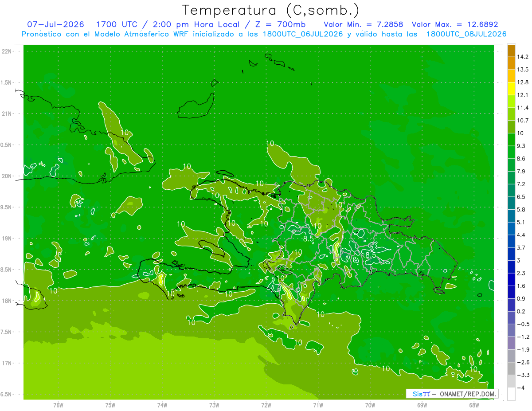Image resolution: width=532 pixels, height=411 pixels.
Task: Click "Valor Min. = 7.2858" in header
Action: coord(364,24)
